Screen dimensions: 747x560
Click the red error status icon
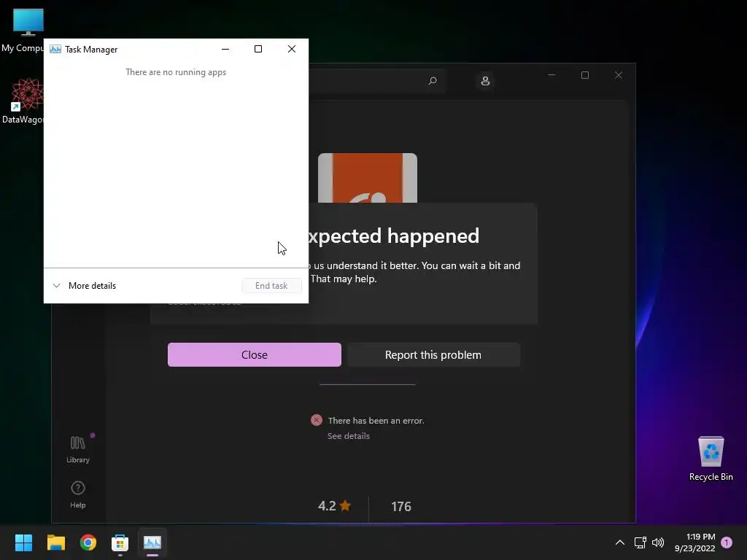pos(317,420)
